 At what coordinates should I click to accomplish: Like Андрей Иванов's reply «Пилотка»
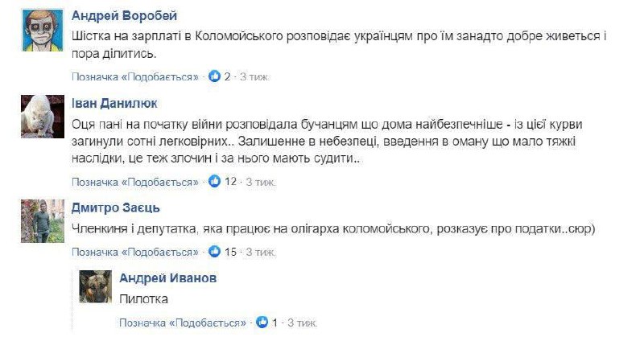[183, 323]
